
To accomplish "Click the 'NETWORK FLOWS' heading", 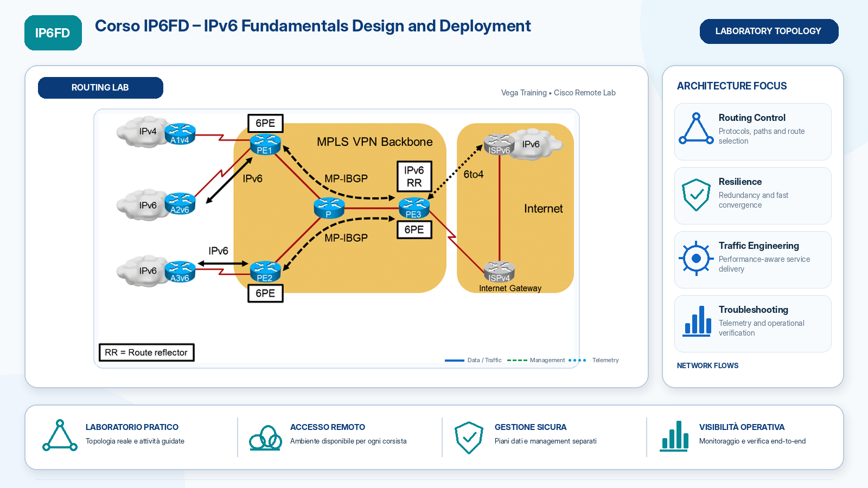I will coord(707,366).
